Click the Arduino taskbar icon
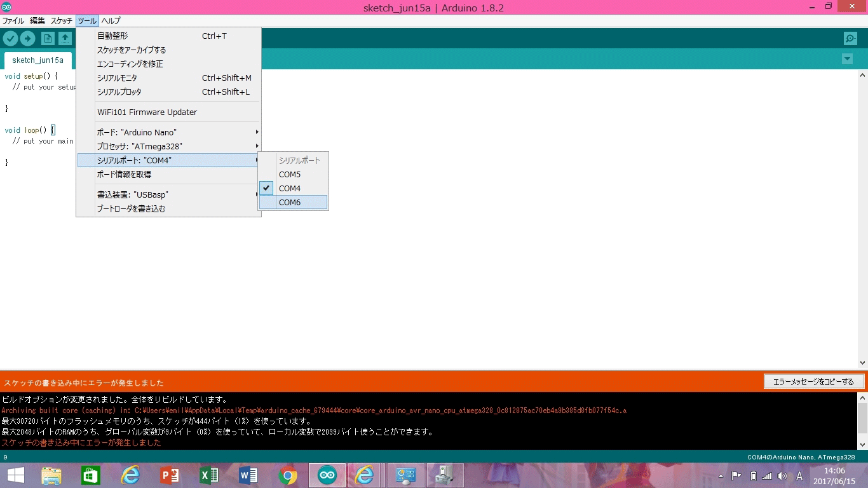868x488 pixels. click(327, 475)
